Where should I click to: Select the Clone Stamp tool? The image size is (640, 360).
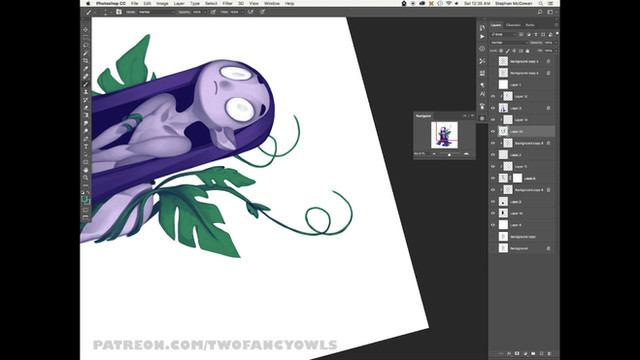(x=85, y=92)
